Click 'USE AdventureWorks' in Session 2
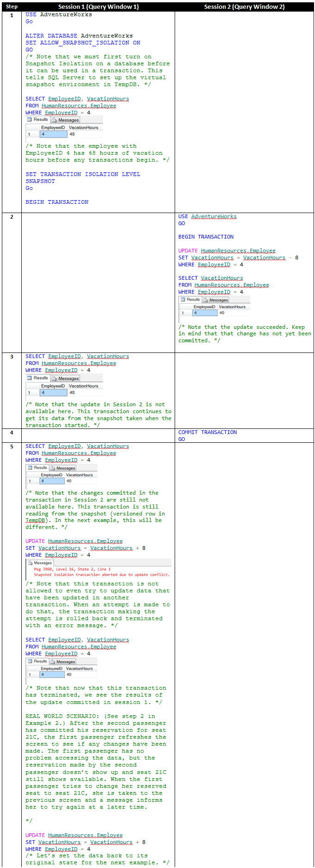Image resolution: width=315 pixels, height=868 pixels. 208,216
